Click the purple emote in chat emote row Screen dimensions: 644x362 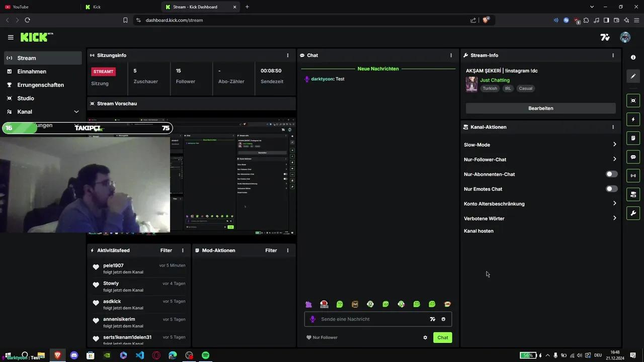point(309,304)
